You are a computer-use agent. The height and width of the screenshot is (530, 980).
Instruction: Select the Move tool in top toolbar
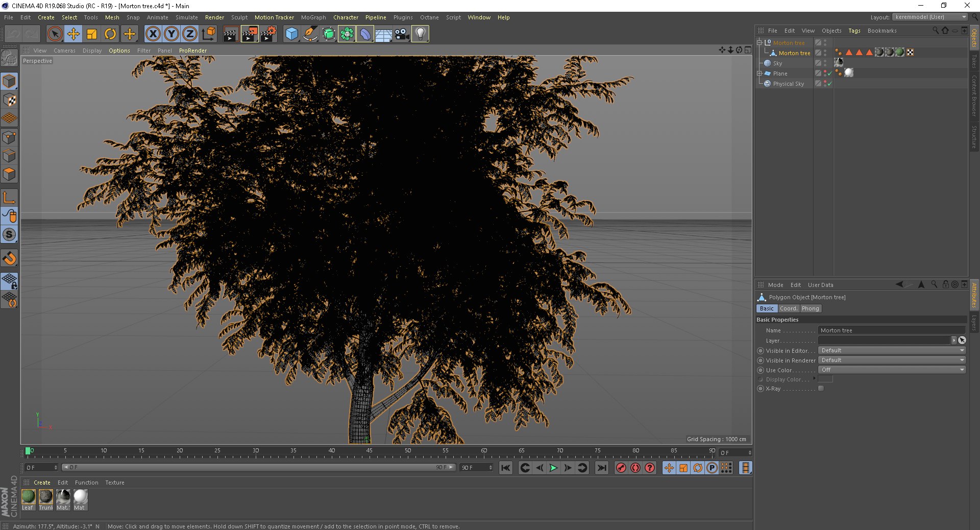click(x=73, y=34)
